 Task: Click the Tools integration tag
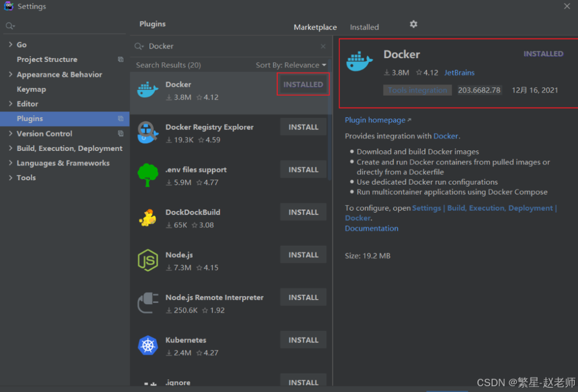tap(417, 90)
